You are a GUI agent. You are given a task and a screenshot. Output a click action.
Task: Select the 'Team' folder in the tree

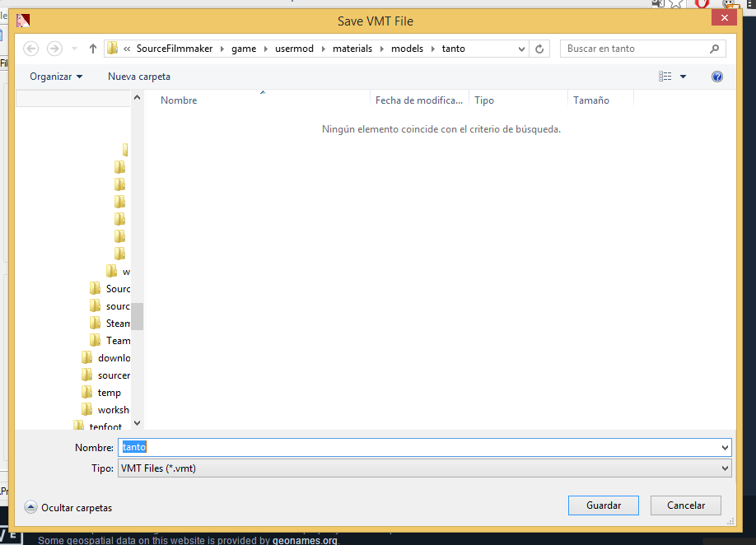[x=110, y=341]
